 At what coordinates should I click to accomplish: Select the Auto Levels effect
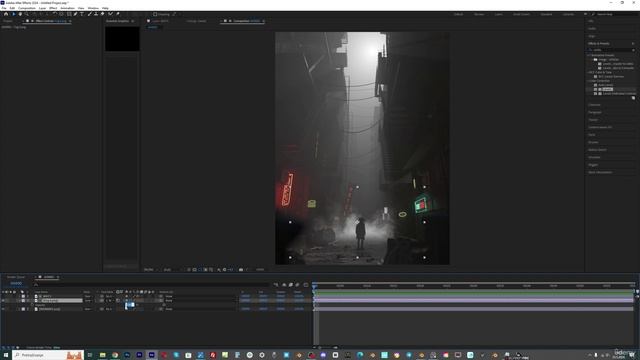pyautogui.click(x=606, y=85)
